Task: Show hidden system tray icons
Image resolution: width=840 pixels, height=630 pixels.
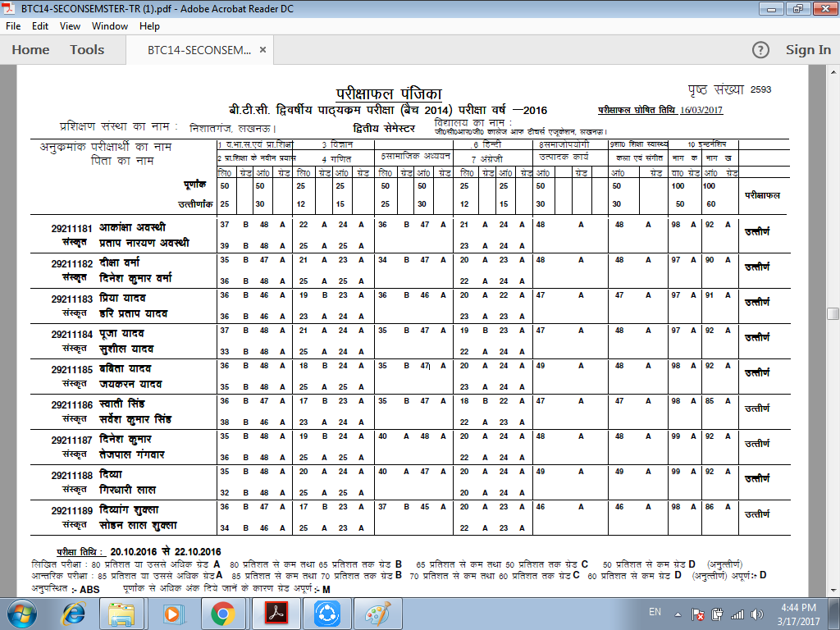Action: (678, 614)
